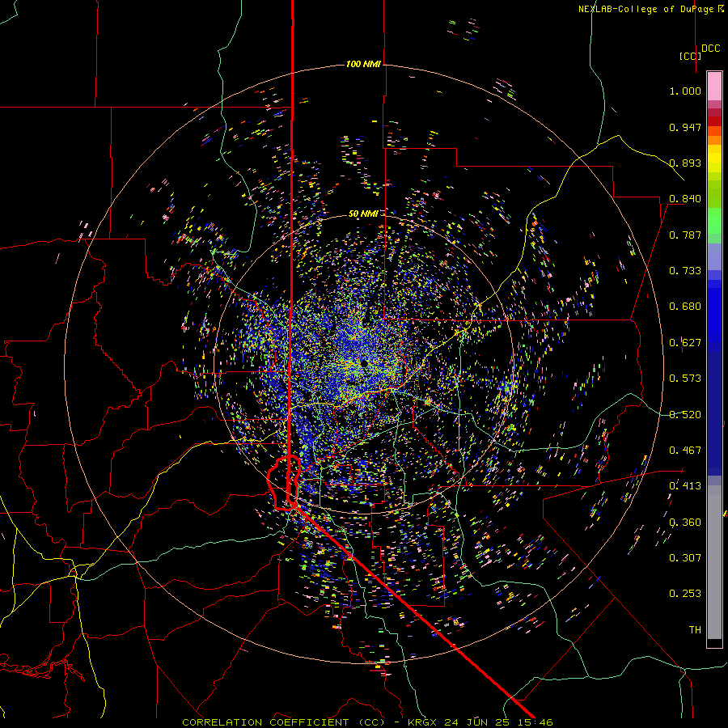Viewport: 728px width, 728px height.
Task: Click the 0.733 scale value
Action: click(685, 271)
